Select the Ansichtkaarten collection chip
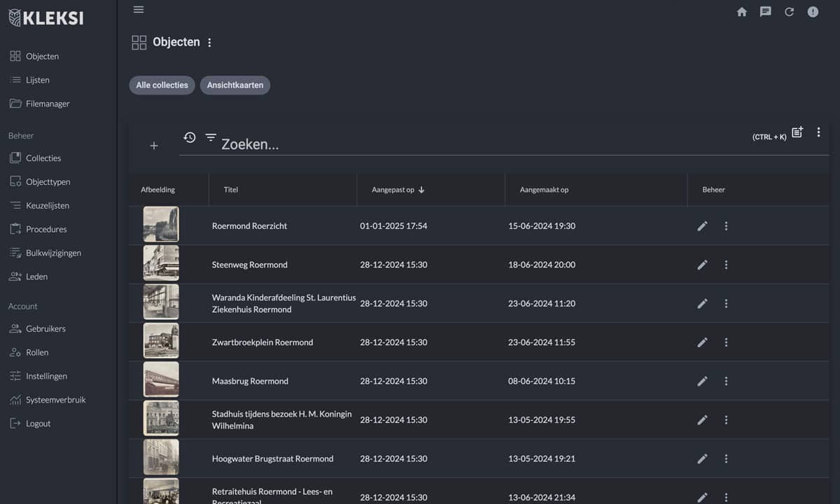Image resolution: width=840 pixels, height=504 pixels. click(x=235, y=85)
